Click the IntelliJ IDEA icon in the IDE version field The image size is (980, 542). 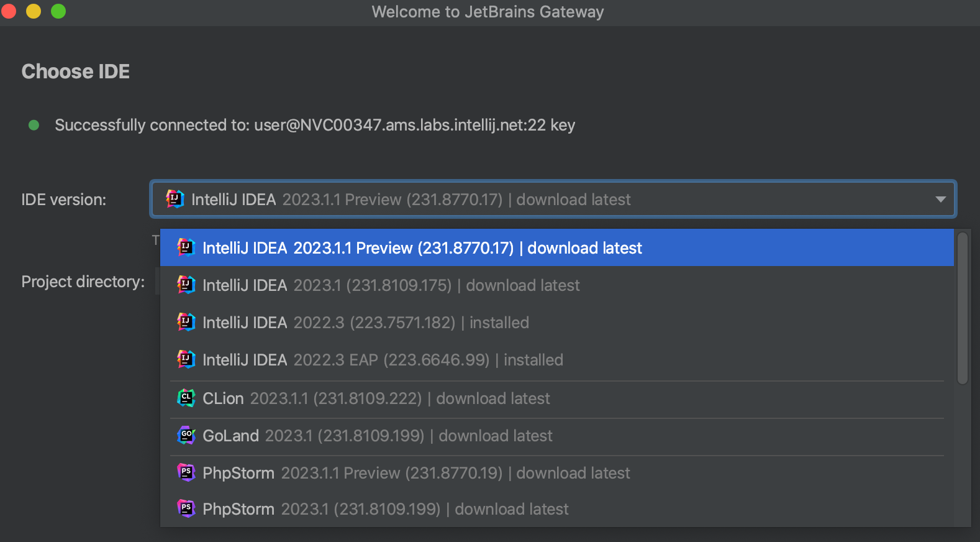[175, 199]
